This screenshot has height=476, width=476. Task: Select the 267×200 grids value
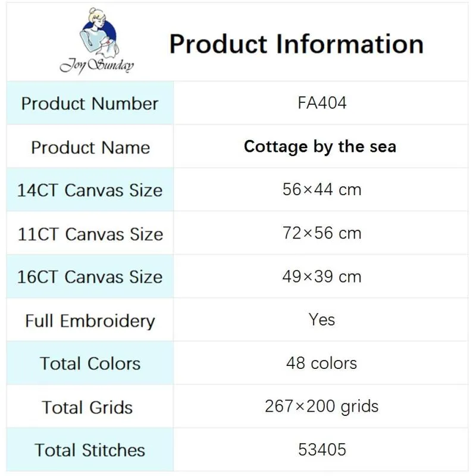point(322,406)
